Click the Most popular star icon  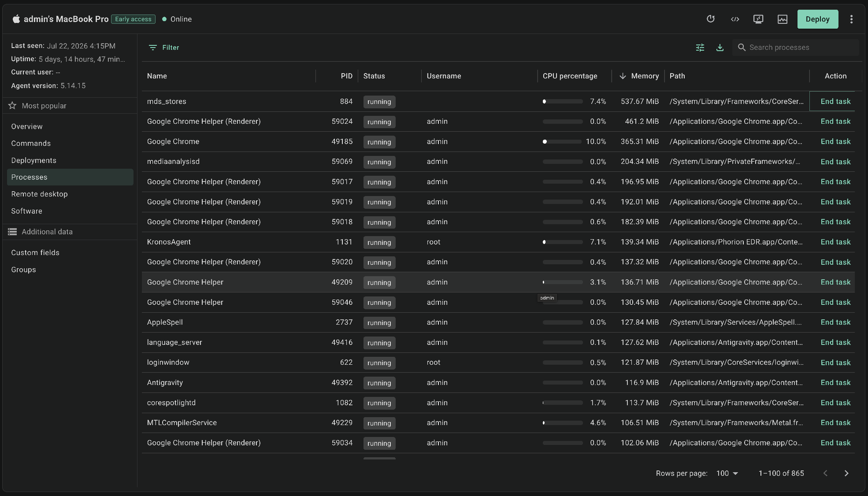12,106
